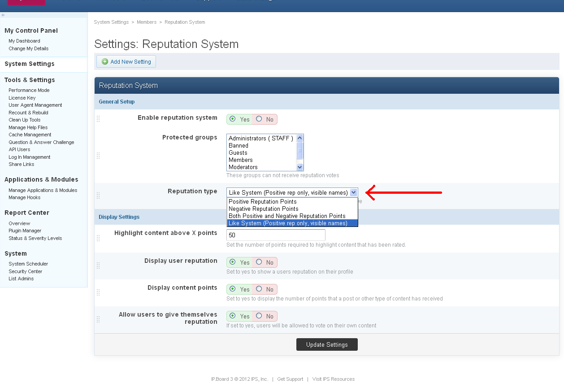
Task: Click the Reputation type dropdown arrow
Action: coord(353,192)
